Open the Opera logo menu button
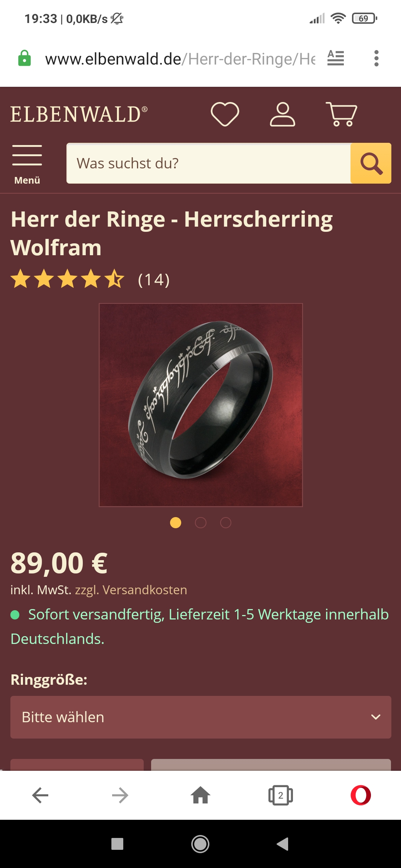The height and width of the screenshot is (868, 401). pos(361,795)
